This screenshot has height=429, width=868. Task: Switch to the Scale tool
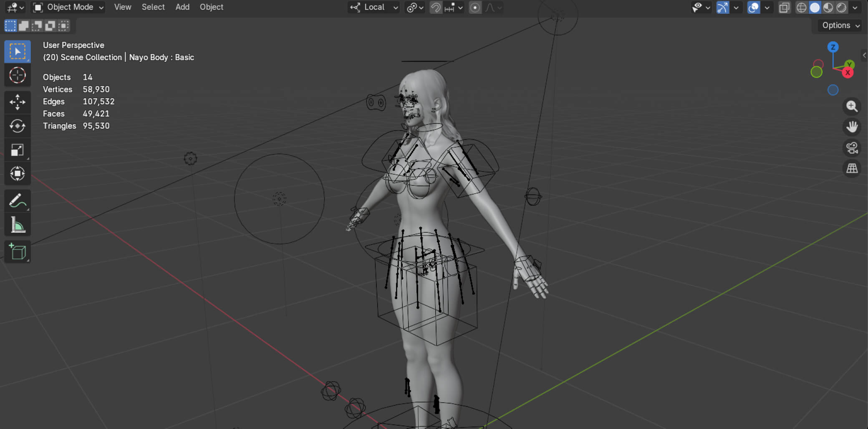pos(18,150)
